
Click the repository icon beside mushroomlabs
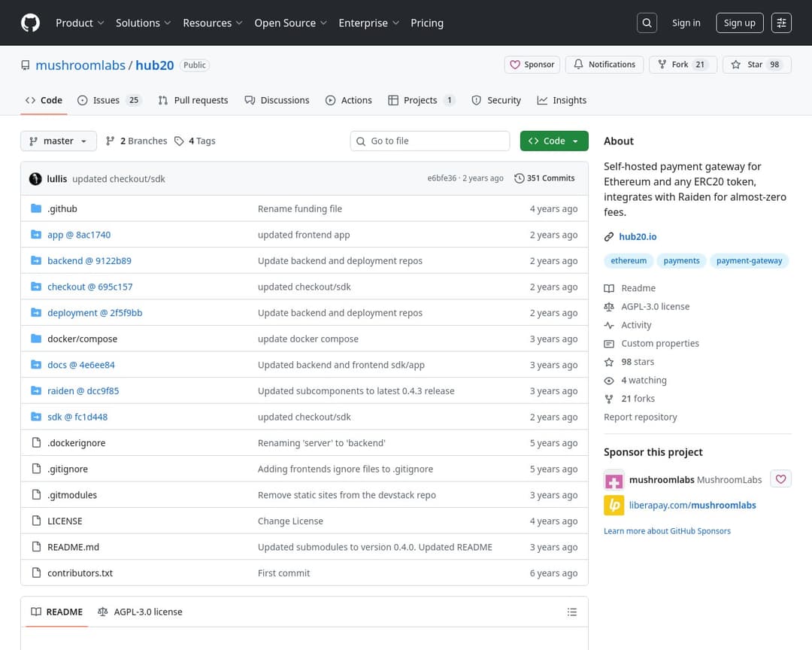[26, 65]
